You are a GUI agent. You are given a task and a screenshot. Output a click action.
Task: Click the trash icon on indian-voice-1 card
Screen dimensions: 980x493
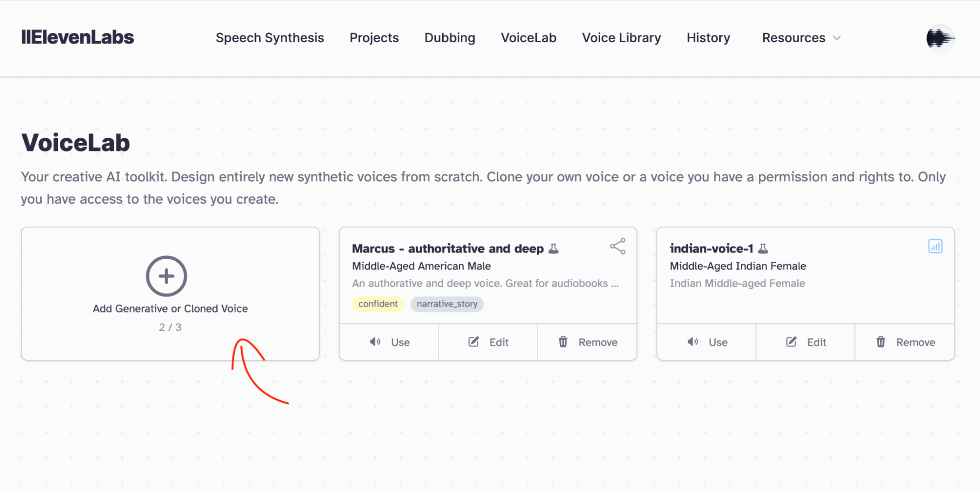tap(880, 342)
